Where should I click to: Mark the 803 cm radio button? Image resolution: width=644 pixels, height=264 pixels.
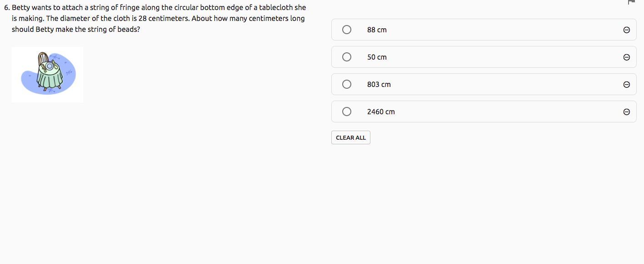click(347, 84)
